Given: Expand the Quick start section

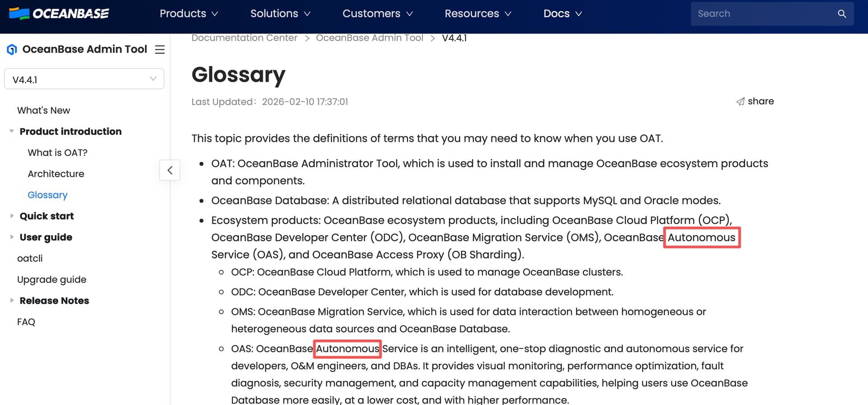Looking at the screenshot, I should (12, 216).
